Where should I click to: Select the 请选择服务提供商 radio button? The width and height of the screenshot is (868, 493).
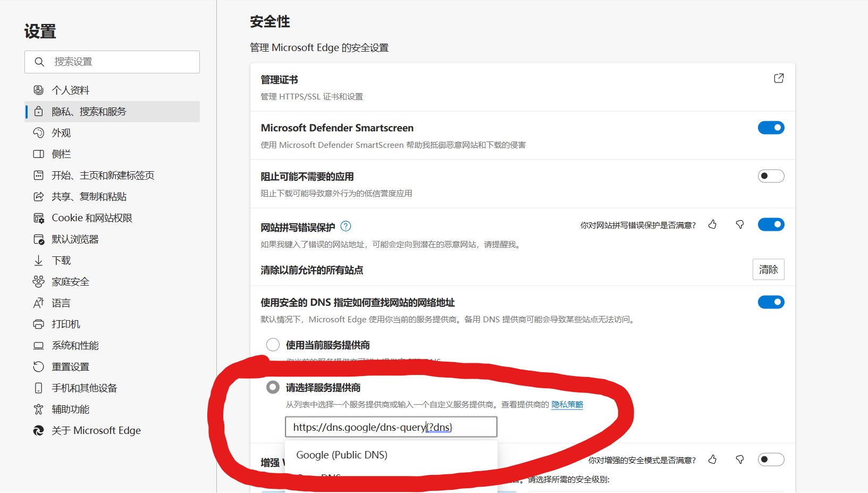pos(273,387)
